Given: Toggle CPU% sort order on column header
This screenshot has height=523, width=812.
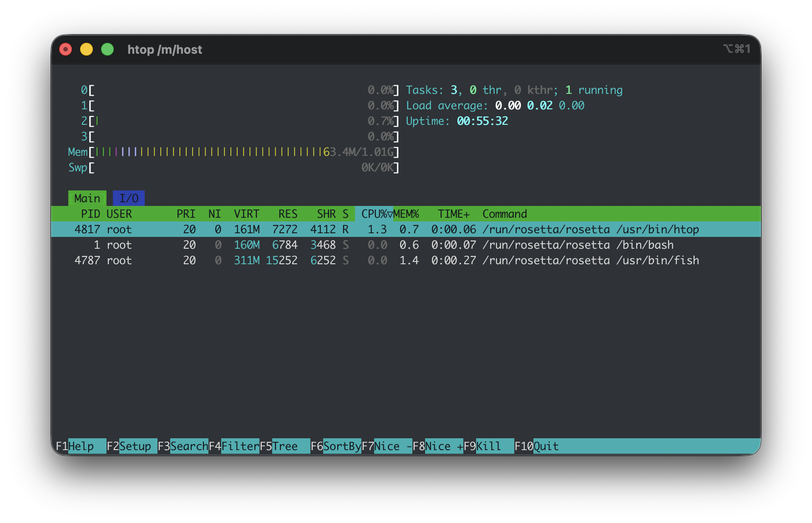Looking at the screenshot, I should point(373,214).
